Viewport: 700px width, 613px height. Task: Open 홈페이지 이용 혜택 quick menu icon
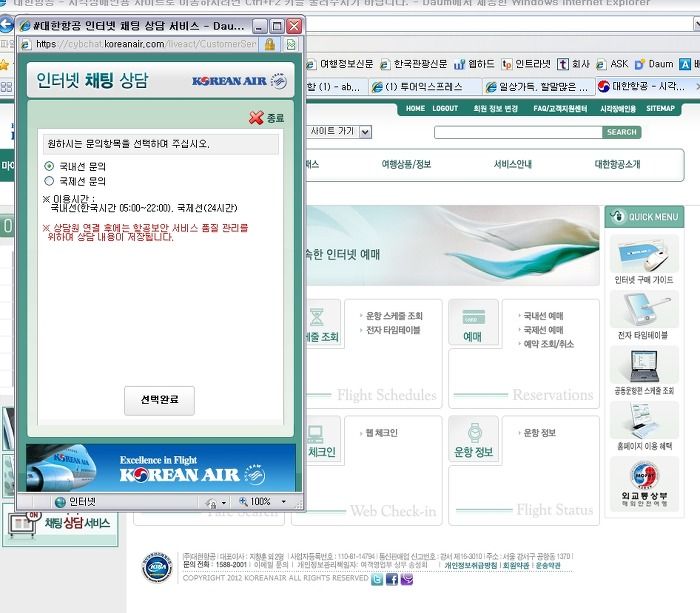pyautogui.click(x=644, y=420)
